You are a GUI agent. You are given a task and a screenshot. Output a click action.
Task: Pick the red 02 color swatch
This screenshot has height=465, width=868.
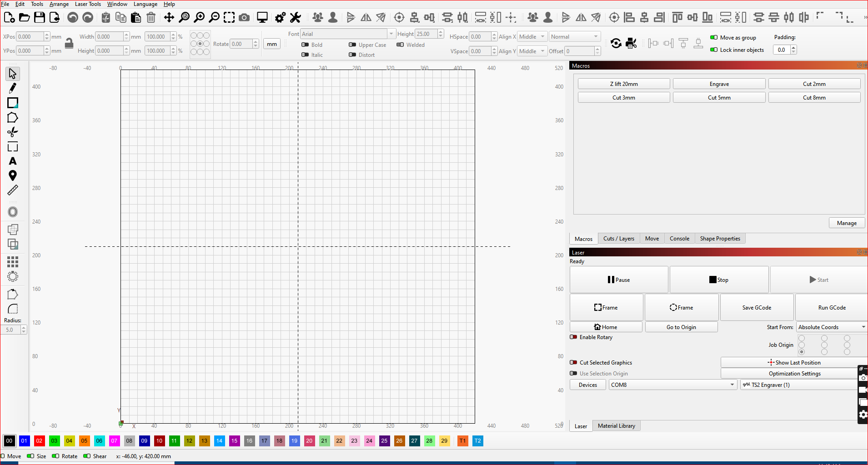pyautogui.click(x=39, y=441)
